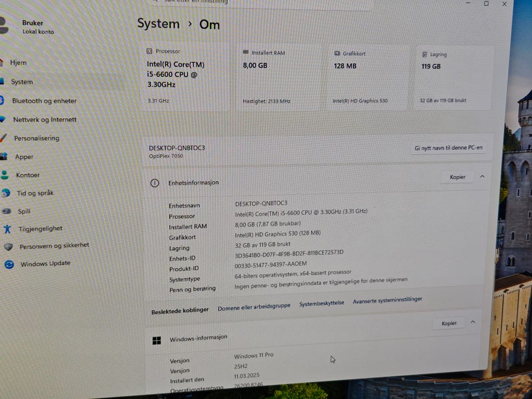532x399 pixels.
Task: Click the Lagring storage icon
Action: coord(424,54)
